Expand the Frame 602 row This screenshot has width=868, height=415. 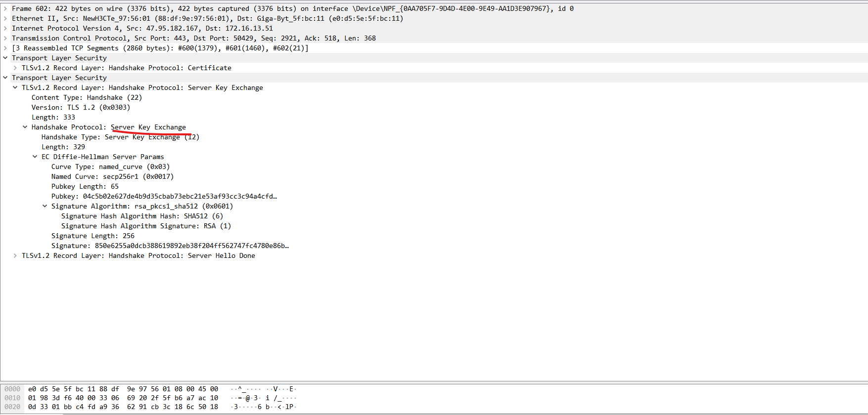5,8
